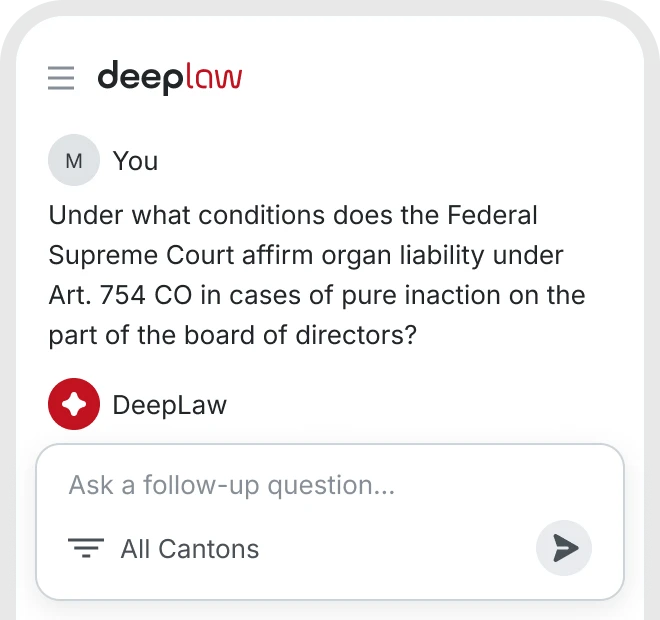
Task: Click the red DeepLaw assistant avatar
Action: tap(74, 405)
